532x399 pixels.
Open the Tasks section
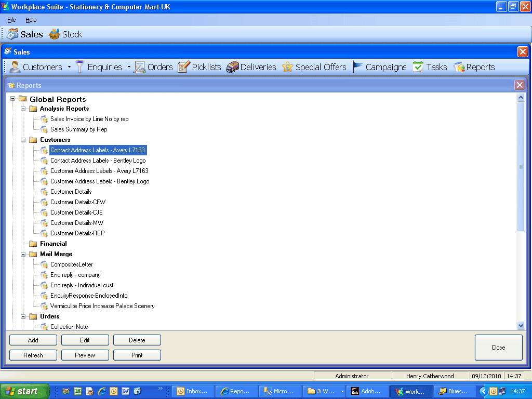point(430,67)
